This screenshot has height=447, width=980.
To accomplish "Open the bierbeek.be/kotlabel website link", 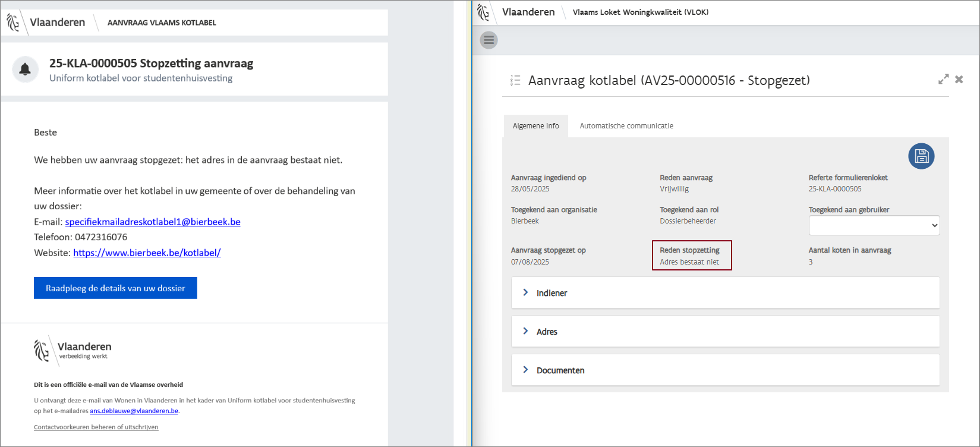I will pos(147,253).
